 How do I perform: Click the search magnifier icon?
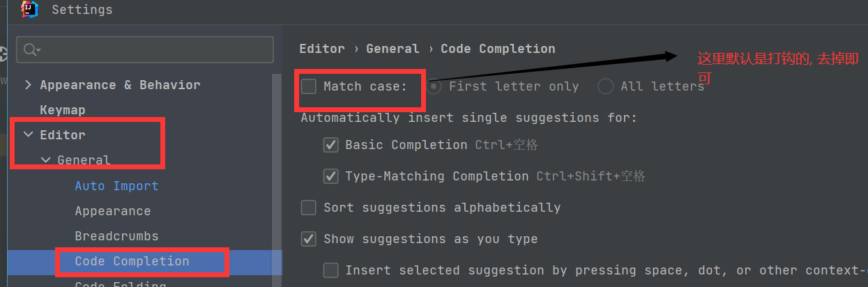(30, 49)
